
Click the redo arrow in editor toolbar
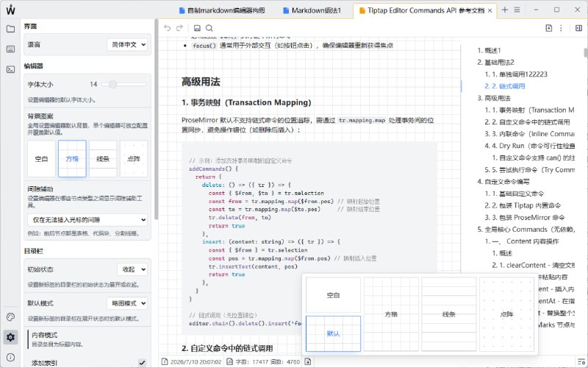point(179,28)
